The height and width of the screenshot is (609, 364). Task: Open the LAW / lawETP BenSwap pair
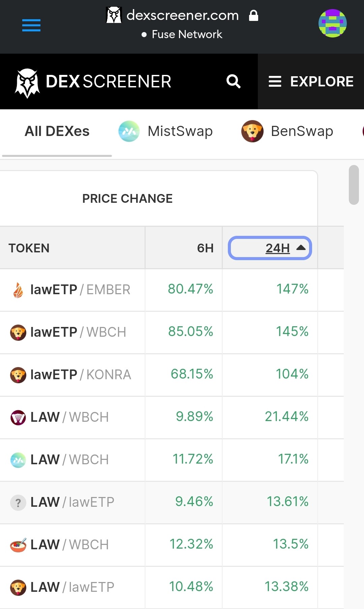(172, 587)
